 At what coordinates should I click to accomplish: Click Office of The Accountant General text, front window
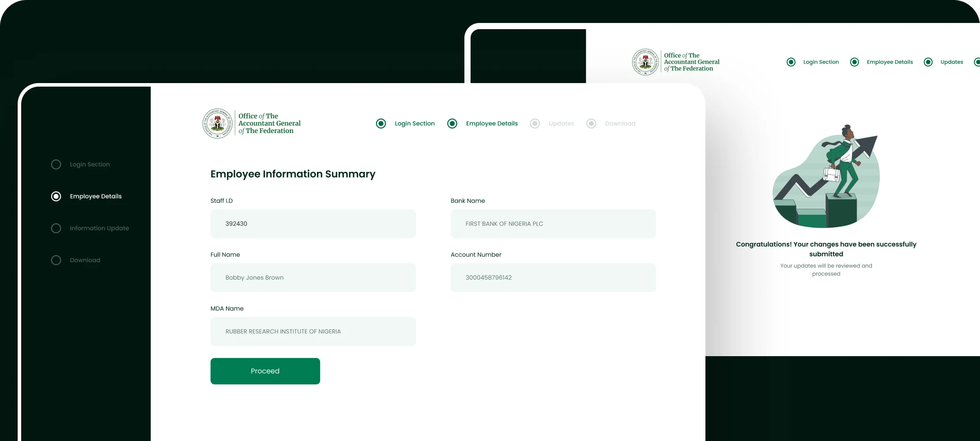[269, 123]
